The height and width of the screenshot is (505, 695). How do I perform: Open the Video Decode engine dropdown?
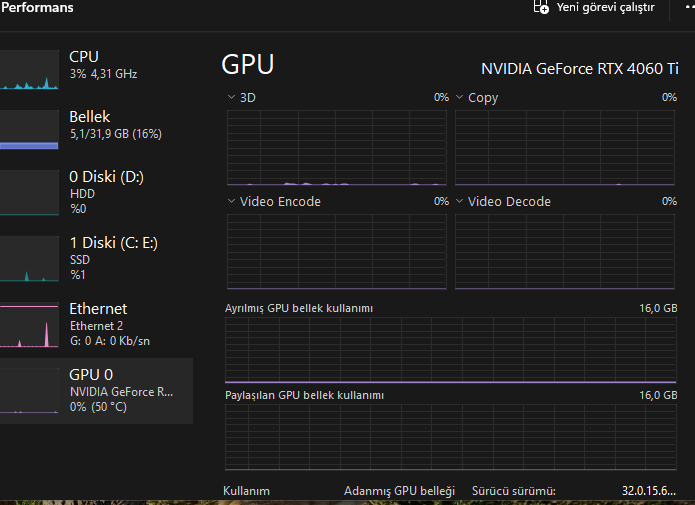460,201
